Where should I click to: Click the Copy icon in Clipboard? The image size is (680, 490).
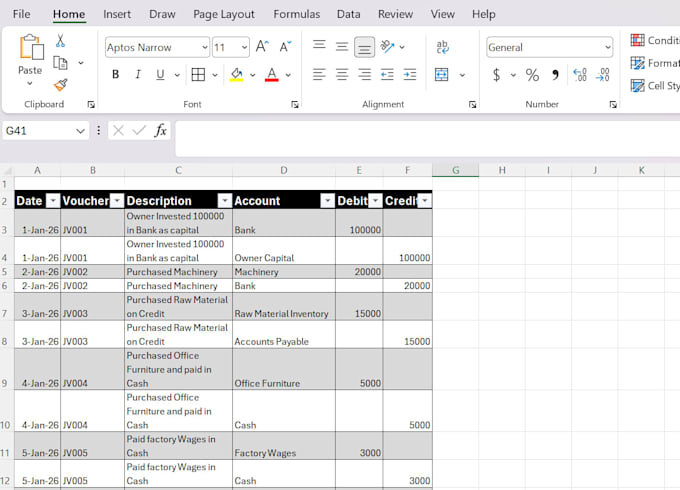point(60,63)
